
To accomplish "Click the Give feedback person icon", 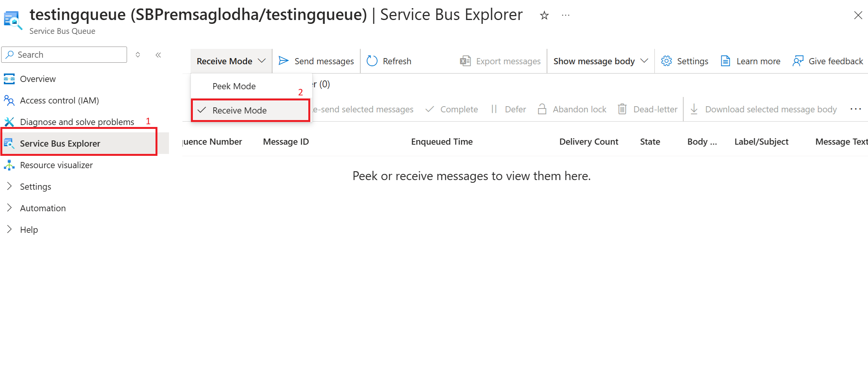I will (x=798, y=61).
